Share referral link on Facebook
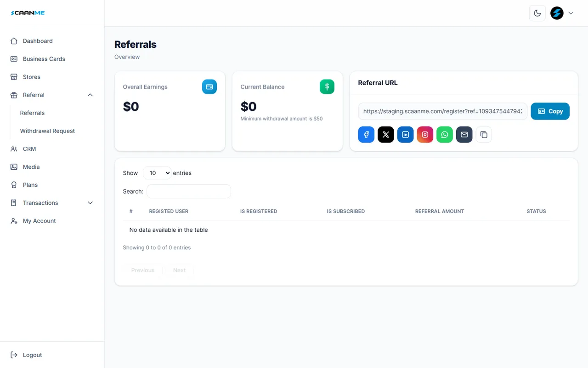Viewport: 588px width, 368px height. click(x=366, y=134)
